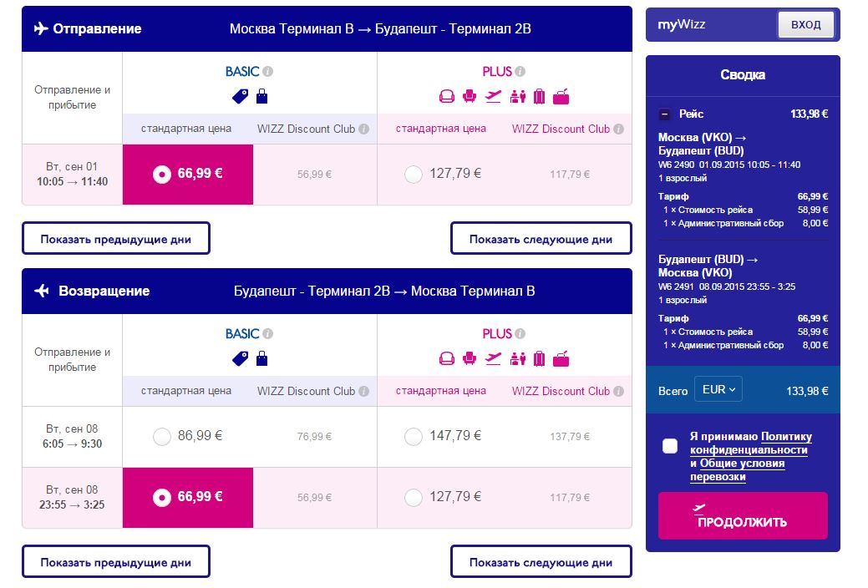Click the info icon beside WIZZ Discount Club under return PLUS
Image resolution: width=868 pixels, height=588 pixels.
(x=619, y=392)
